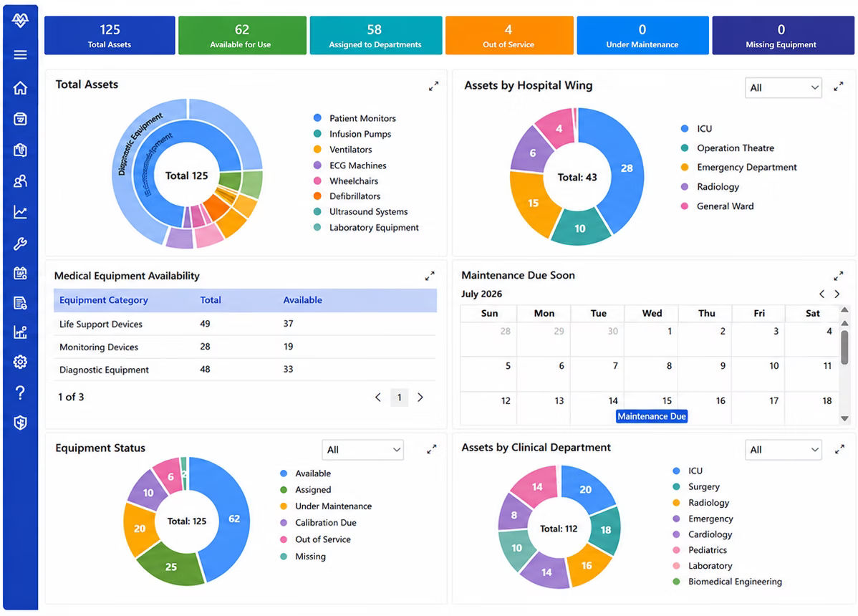Open the Assets by Hospital Wing All dropdown
858x616 pixels.
(x=783, y=87)
